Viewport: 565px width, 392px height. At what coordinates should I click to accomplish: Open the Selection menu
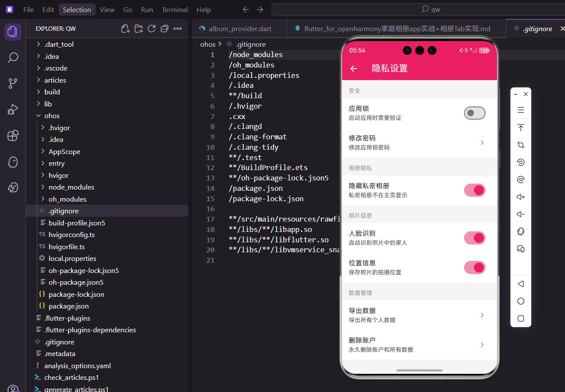77,10
